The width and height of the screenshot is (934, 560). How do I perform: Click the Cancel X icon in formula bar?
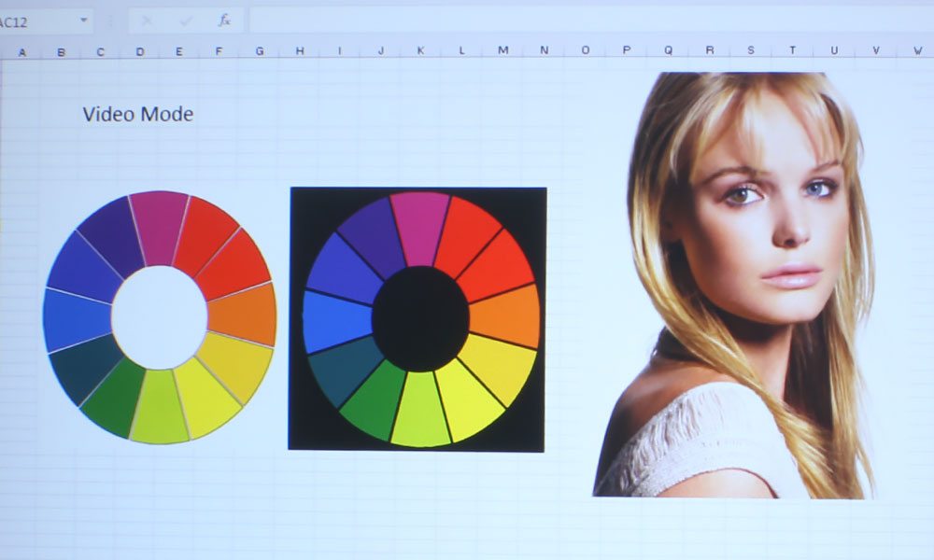[x=147, y=20]
